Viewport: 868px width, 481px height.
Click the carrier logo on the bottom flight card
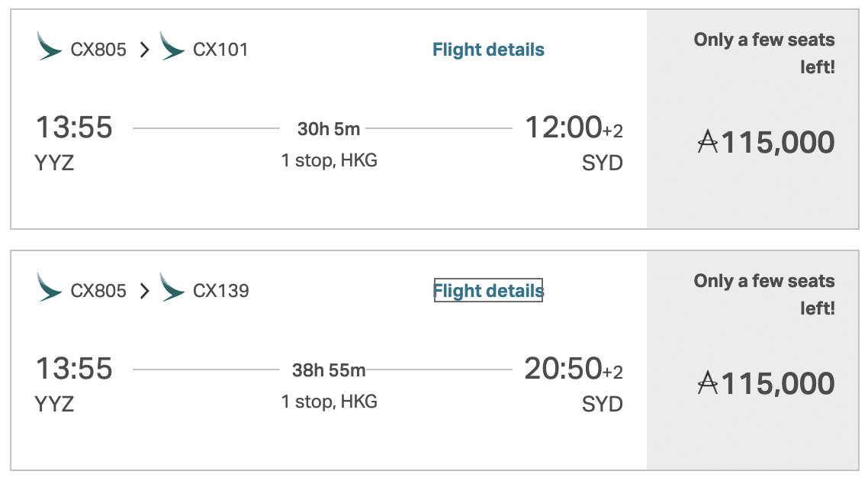(x=47, y=290)
